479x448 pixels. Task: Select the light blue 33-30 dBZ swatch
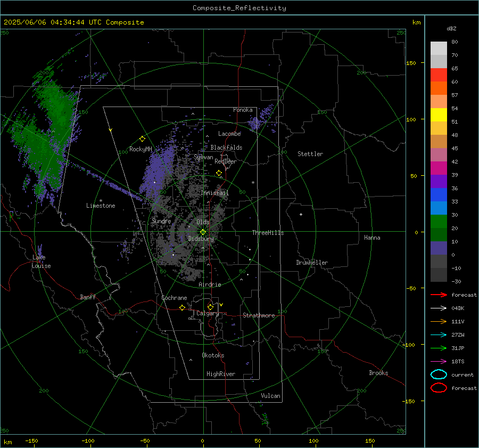439,208
